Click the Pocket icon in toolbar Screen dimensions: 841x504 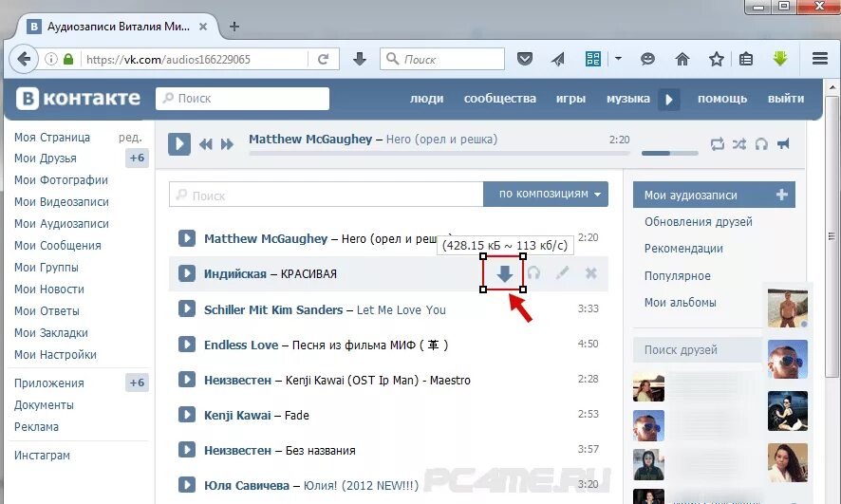[525, 59]
